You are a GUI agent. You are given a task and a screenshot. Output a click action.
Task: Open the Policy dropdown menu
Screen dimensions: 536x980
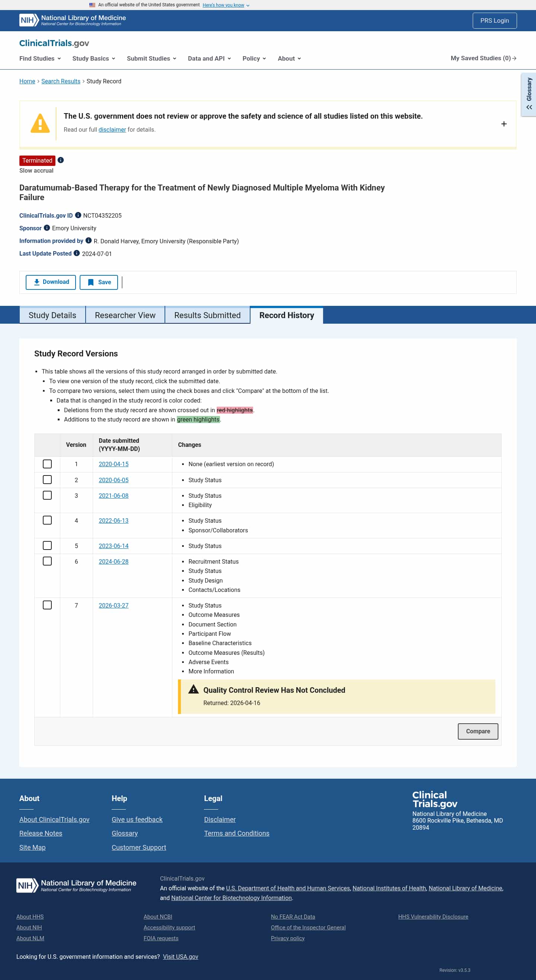pyautogui.click(x=254, y=58)
